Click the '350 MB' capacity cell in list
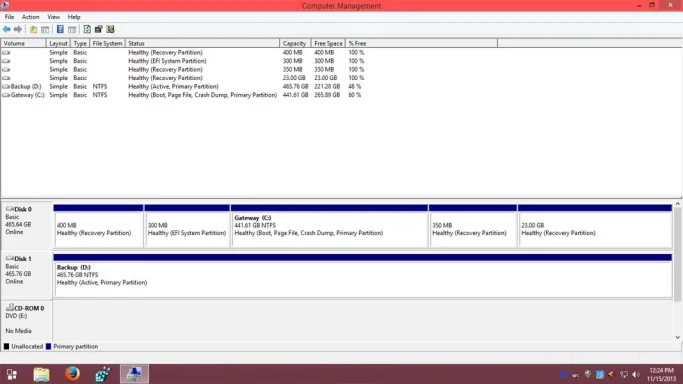The width and height of the screenshot is (683, 384). (292, 69)
